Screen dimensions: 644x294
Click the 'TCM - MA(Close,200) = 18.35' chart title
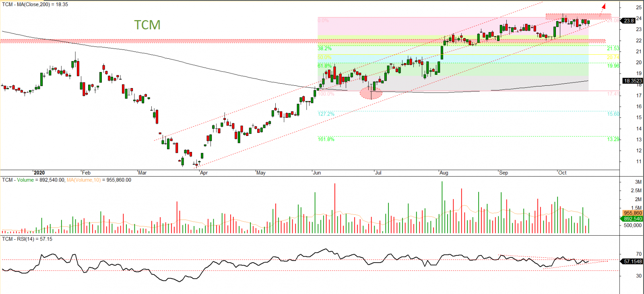pos(35,4)
